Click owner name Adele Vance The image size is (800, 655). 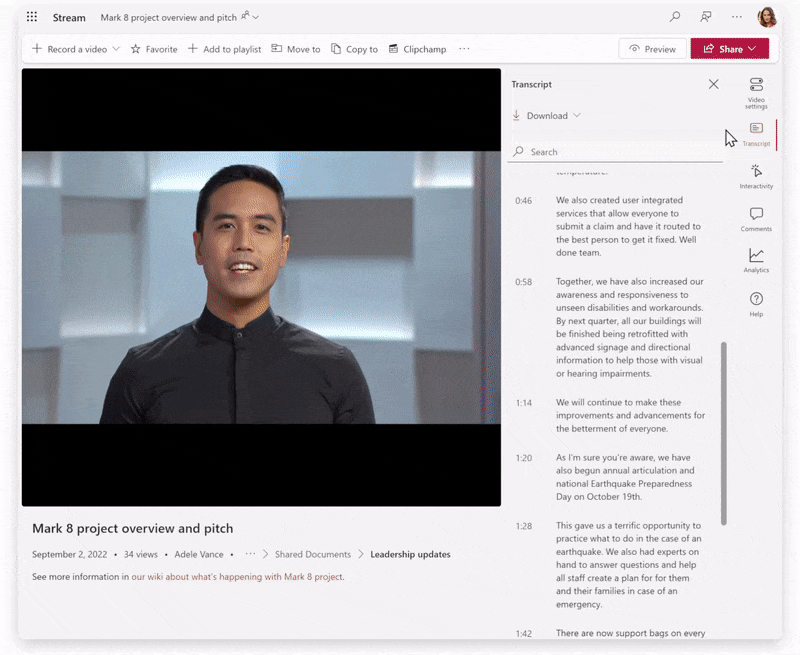199,554
